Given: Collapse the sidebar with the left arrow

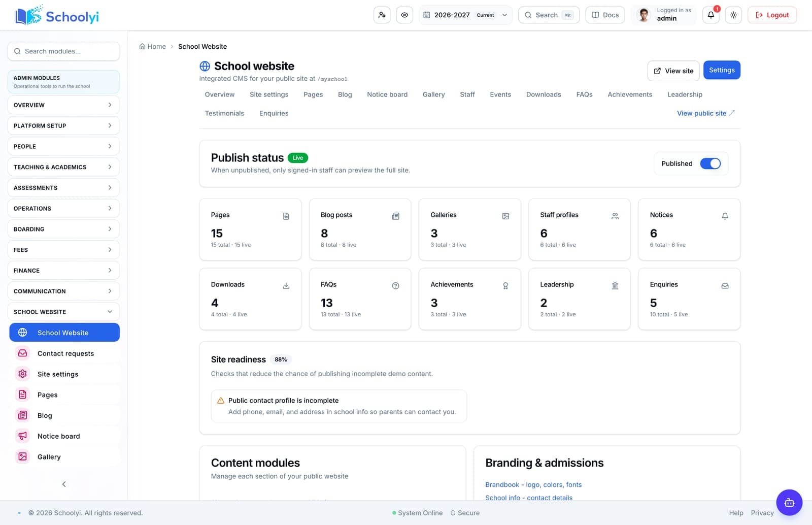Looking at the screenshot, I should tap(64, 484).
